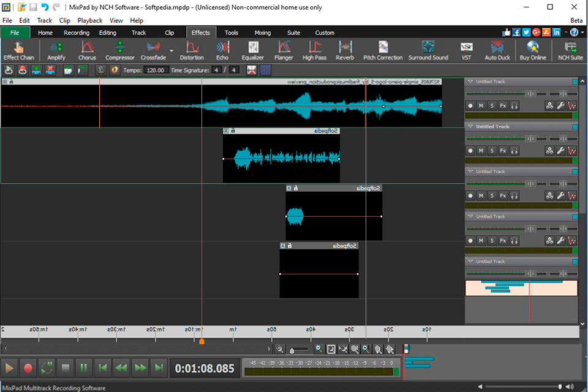The height and width of the screenshot is (392, 588).
Task: Click the Compressor effect icon
Action: (119, 50)
